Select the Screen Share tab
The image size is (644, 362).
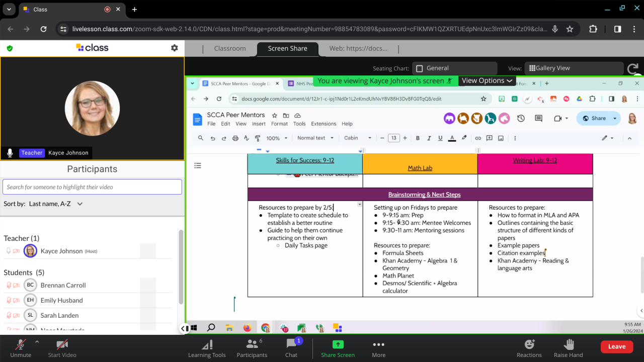[x=287, y=49]
